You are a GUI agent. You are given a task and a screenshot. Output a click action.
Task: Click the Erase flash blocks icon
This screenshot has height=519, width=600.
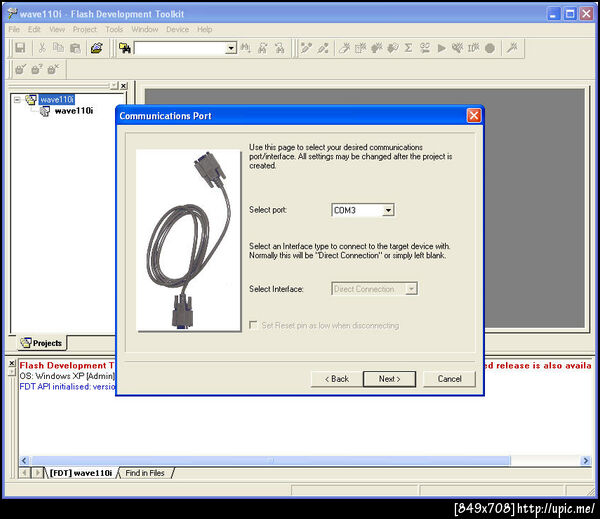[x=344, y=48]
